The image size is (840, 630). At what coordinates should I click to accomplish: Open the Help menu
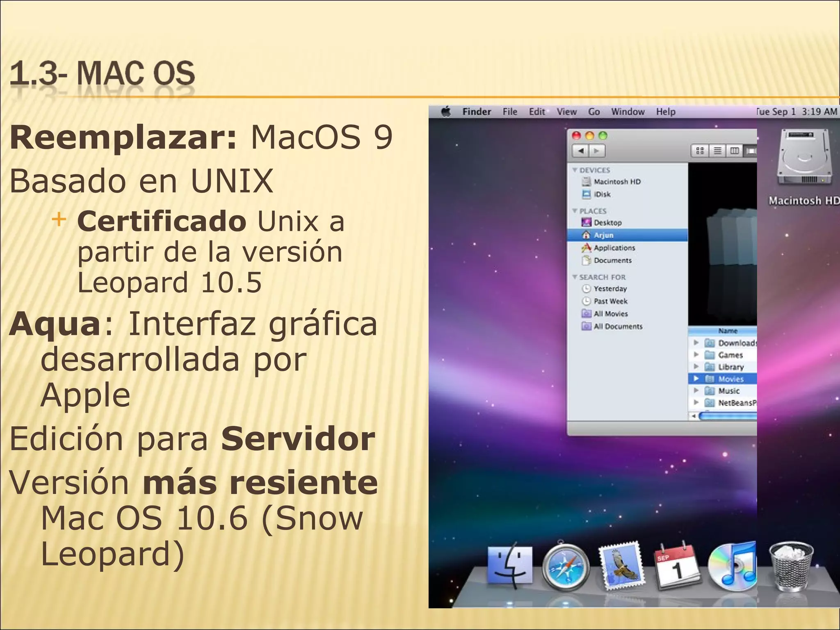pyautogui.click(x=666, y=112)
